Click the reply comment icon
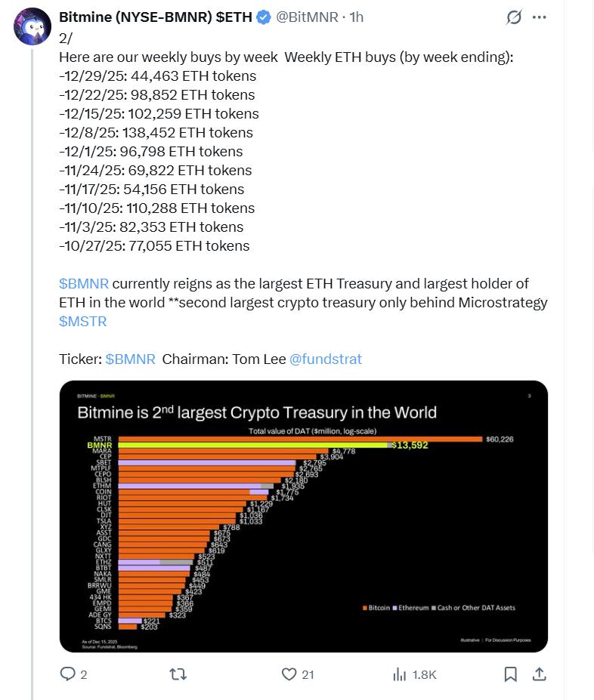Viewport: 594px width, 700px height. click(68, 674)
